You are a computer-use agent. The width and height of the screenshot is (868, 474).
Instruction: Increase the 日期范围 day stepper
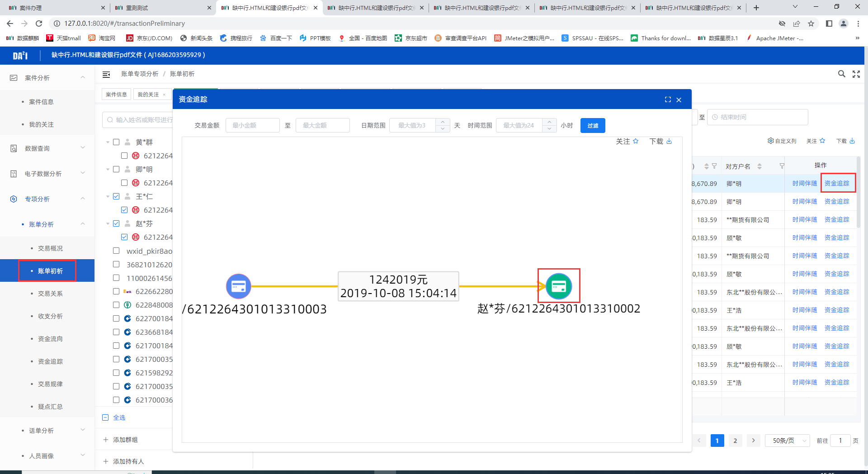tap(443, 122)
